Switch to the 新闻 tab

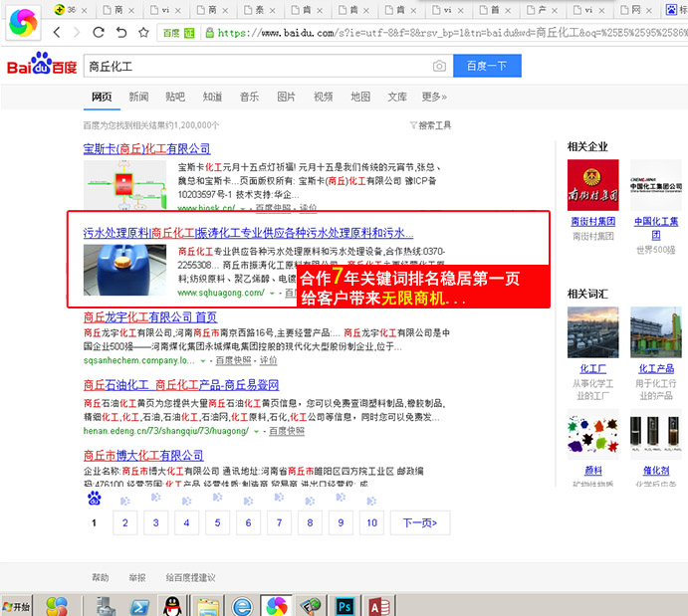[x=138, y=97]
